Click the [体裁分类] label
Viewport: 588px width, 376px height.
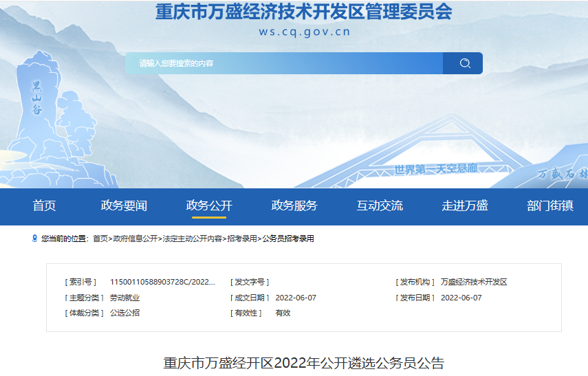tap(85, 313)
